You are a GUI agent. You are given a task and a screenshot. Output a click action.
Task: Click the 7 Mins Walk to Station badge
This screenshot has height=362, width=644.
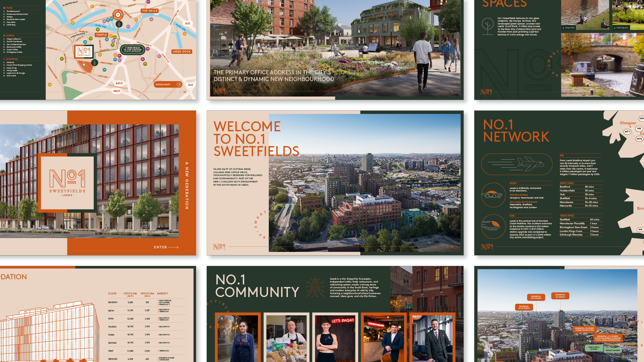point(132,50)
